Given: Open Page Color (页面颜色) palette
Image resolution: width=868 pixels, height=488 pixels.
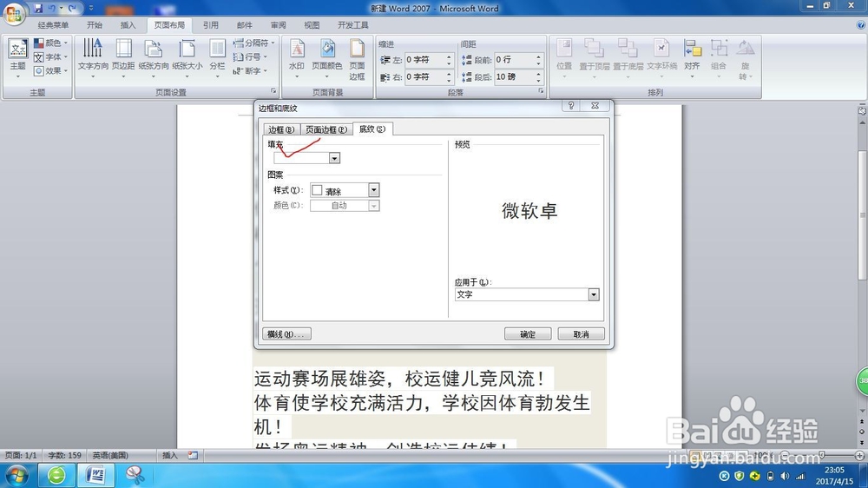Looking at the screenshot, I should tap(327, 58).
